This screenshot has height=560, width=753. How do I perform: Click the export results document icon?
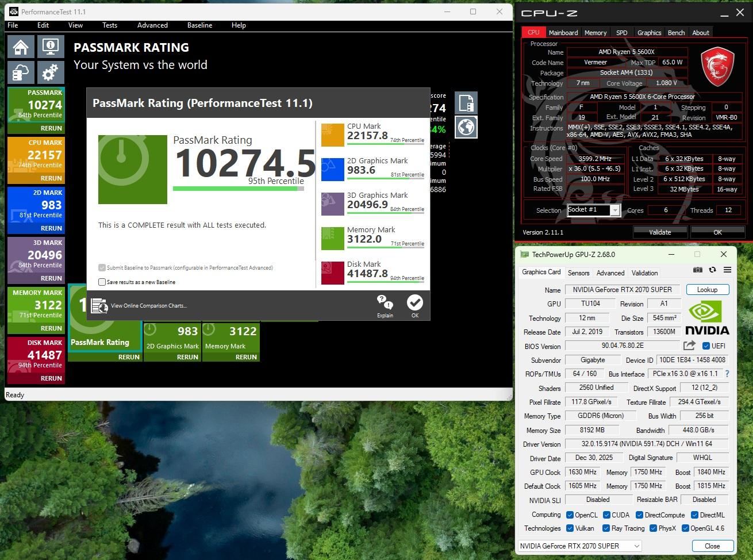466,103
